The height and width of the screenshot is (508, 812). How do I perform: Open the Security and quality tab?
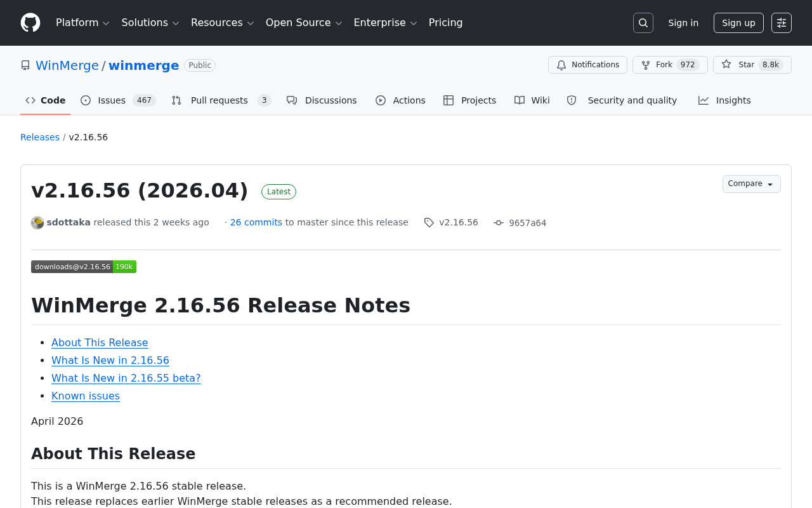point(622,100)
